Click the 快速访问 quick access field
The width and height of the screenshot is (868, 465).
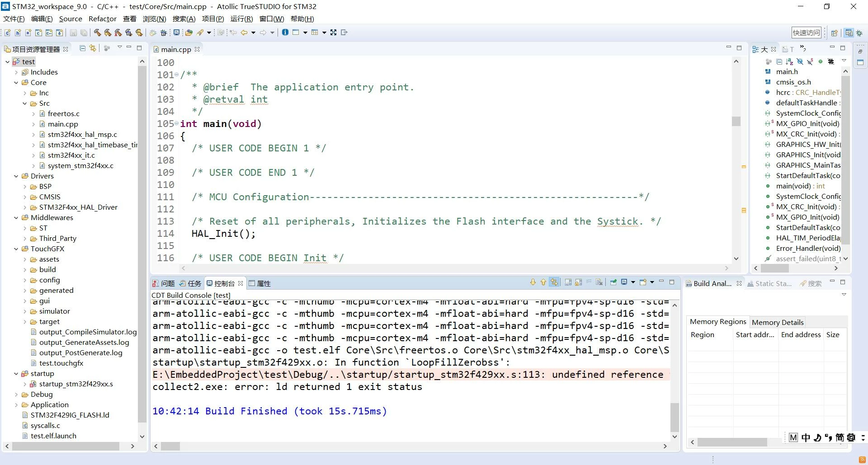pos(806,33)
